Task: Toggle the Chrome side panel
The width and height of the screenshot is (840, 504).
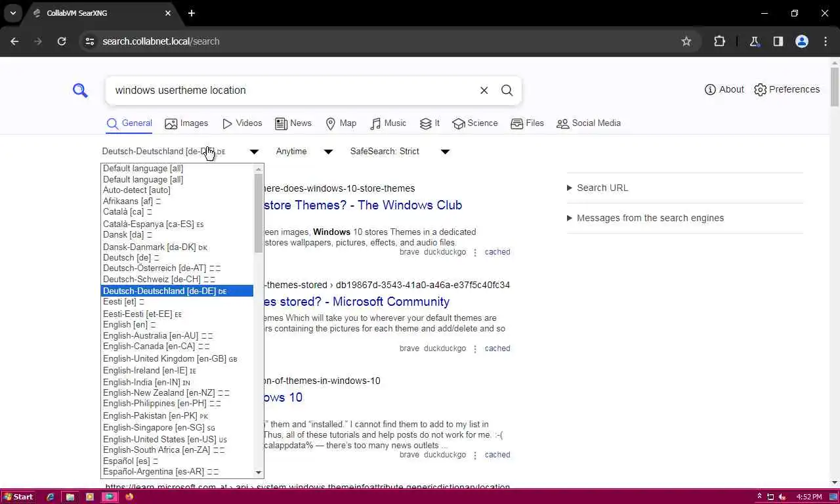Action: (778, 41)
